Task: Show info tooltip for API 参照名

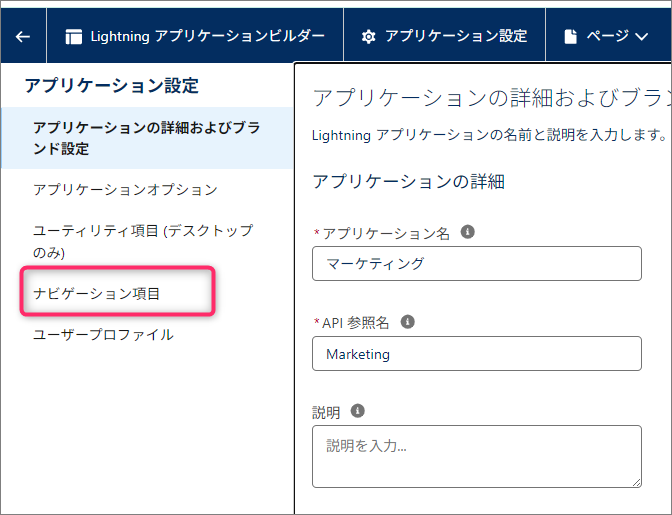Action: (x=407, y=322)
